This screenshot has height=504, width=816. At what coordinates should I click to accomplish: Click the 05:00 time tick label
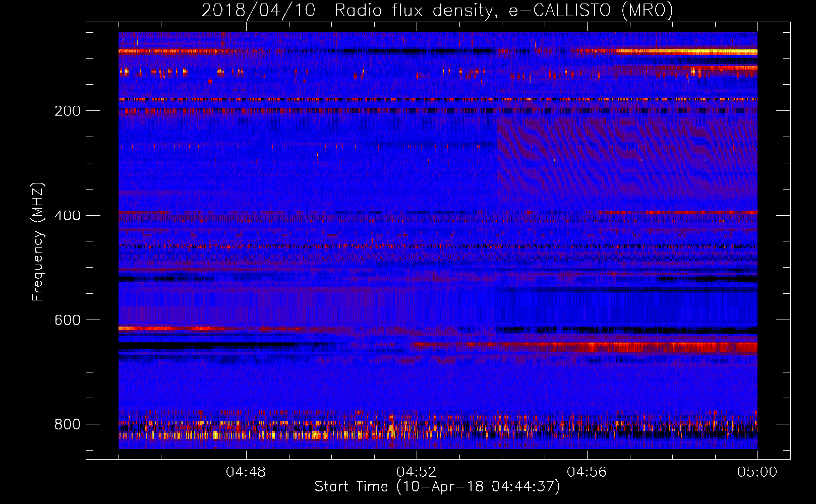pyautogui.click(x=757, y=472)
